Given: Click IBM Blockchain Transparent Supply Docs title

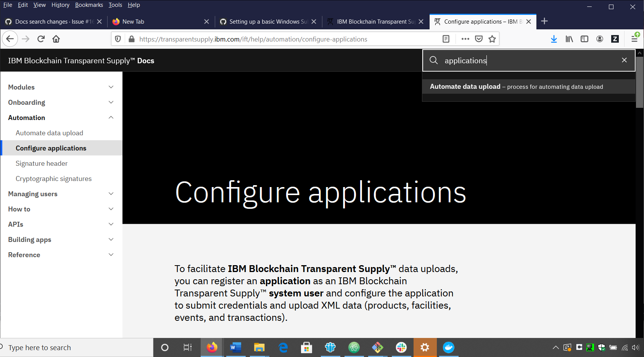Looking at the screenshot, I should tap(81, 61).
